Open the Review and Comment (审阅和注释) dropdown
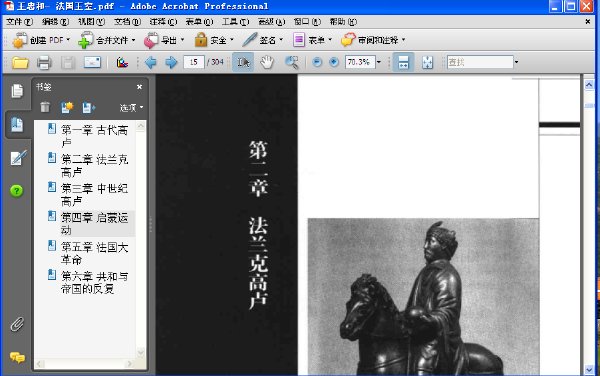This screenshot has width=600, height=376. click(373, 40)
